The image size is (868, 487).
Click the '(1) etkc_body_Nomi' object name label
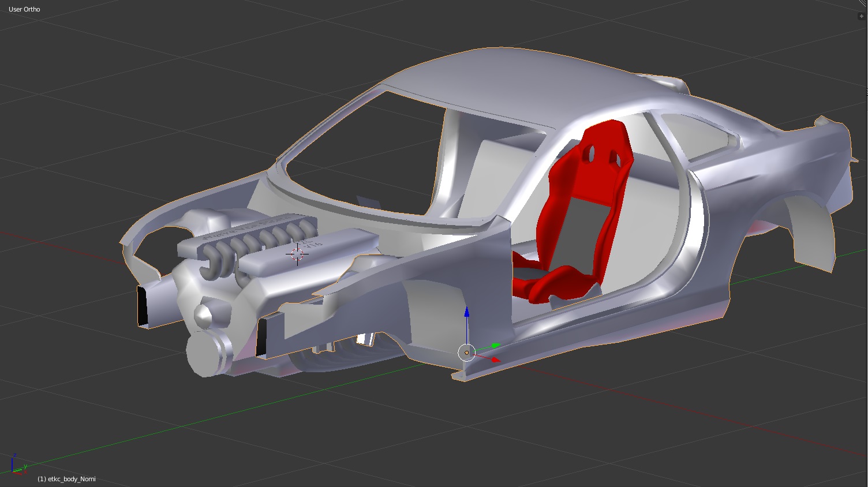[x=66, y=479]
